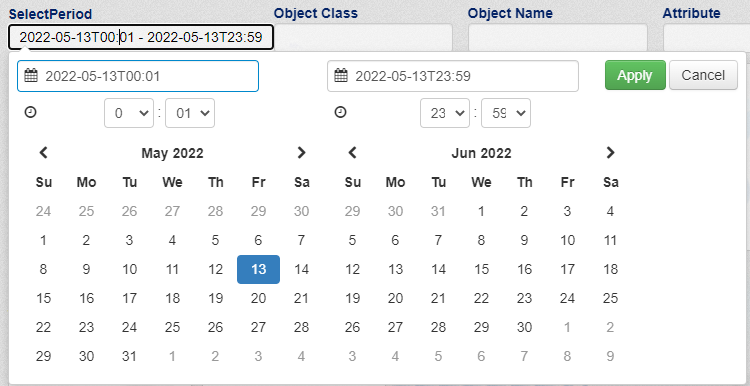Go to previous month on Jun 2022 calendar
Screen dimensions: 750x386
click(353, 153)
